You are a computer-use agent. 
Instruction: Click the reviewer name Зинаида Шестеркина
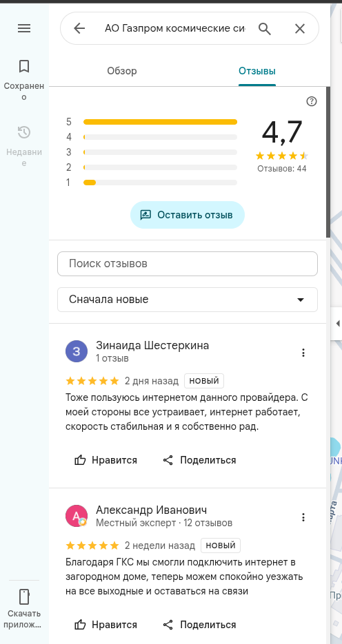click(152, 345)
